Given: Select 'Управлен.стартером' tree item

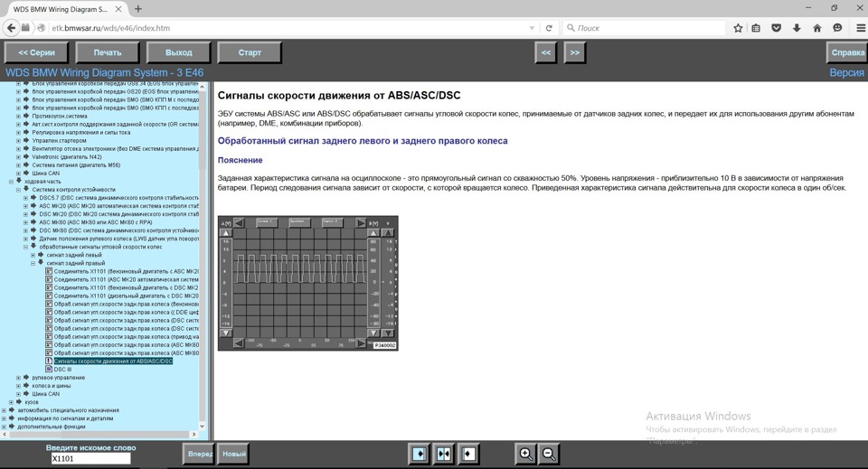Looking at the screenshot, I should coord(60,140).
